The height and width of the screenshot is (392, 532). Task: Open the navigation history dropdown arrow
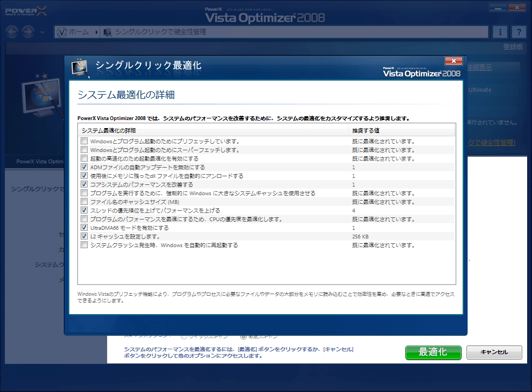(x=42, y=32)
